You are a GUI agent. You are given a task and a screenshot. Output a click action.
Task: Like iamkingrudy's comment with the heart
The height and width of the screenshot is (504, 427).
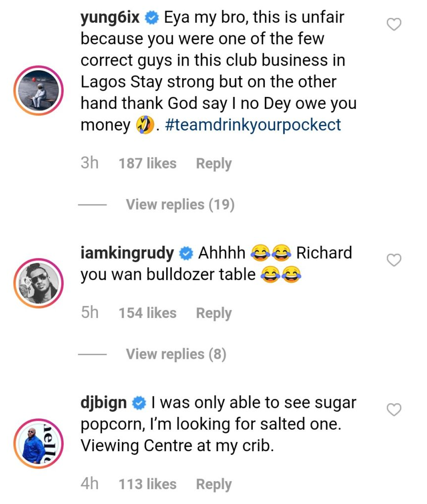tap(394, 260)
